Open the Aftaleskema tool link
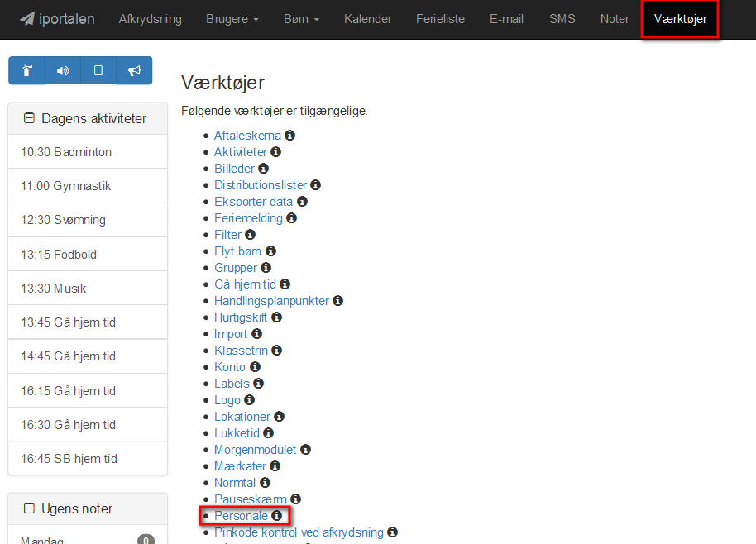Image resolution: width=756 pixels, height=544 pixels. coord(247,136)
